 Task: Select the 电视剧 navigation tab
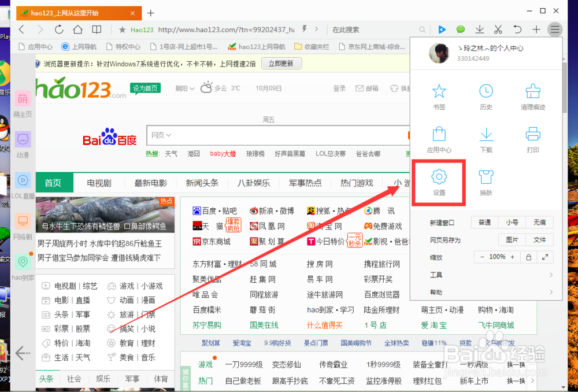(99, 183)
